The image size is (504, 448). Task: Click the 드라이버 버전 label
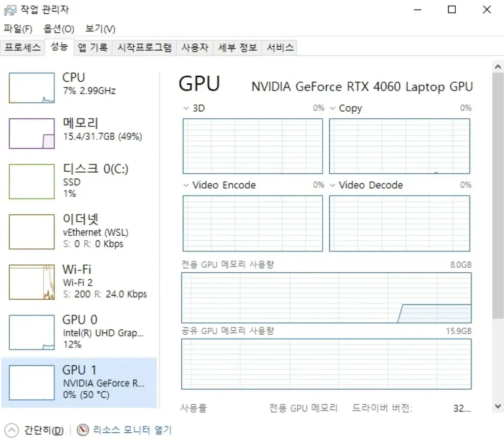382,408
